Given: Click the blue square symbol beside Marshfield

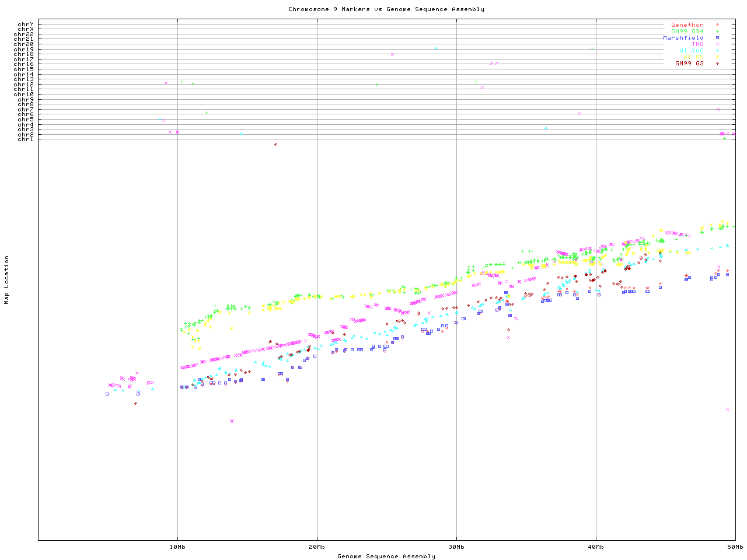Looking at the screenshot, I should [x=717, y=38].
